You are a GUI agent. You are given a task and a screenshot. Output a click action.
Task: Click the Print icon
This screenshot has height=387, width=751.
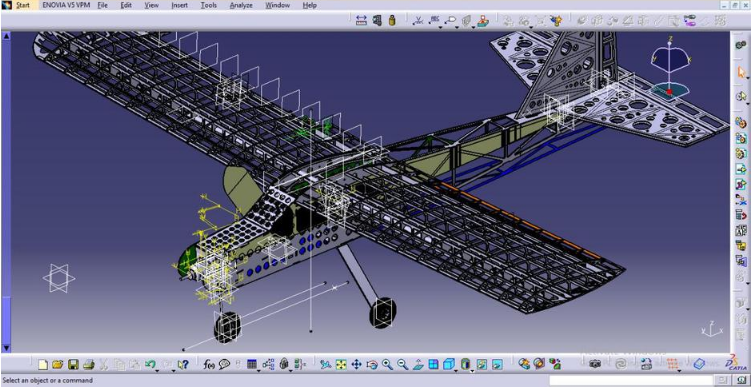[88, 364]
